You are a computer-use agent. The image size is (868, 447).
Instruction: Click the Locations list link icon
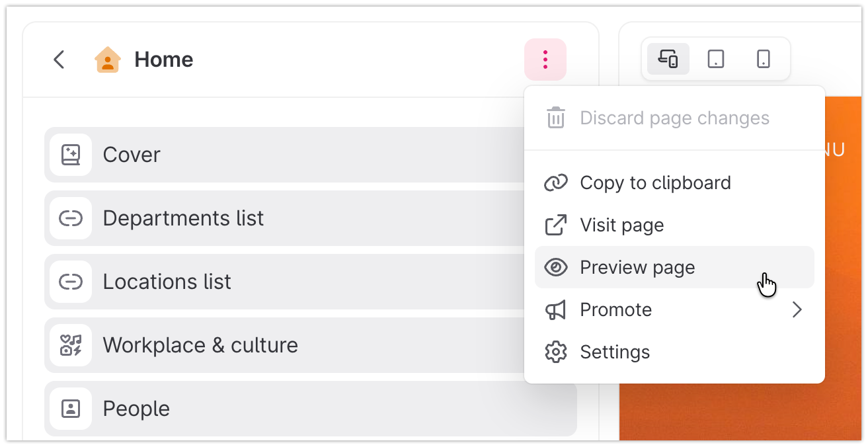[x=71, y=282]
